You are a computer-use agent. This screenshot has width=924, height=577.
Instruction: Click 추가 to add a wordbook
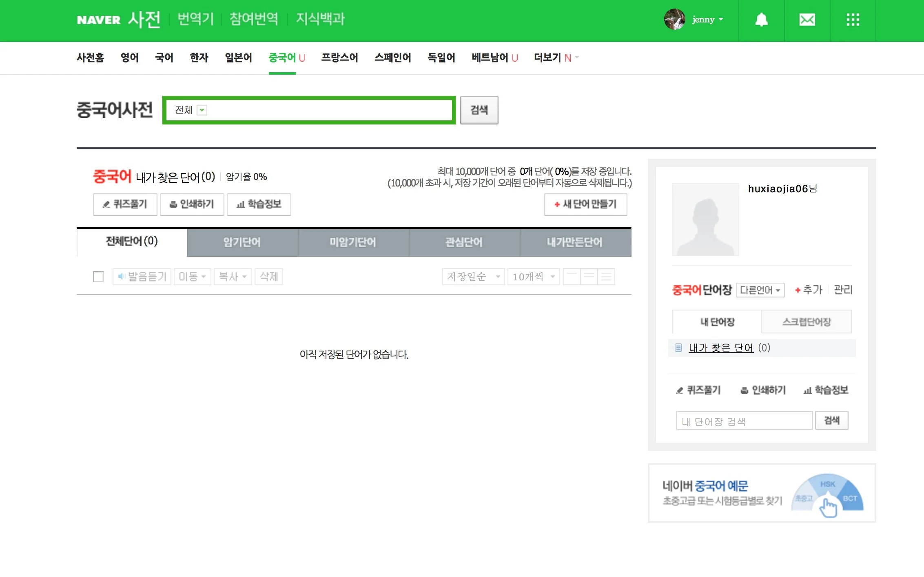tap(809, 290)
